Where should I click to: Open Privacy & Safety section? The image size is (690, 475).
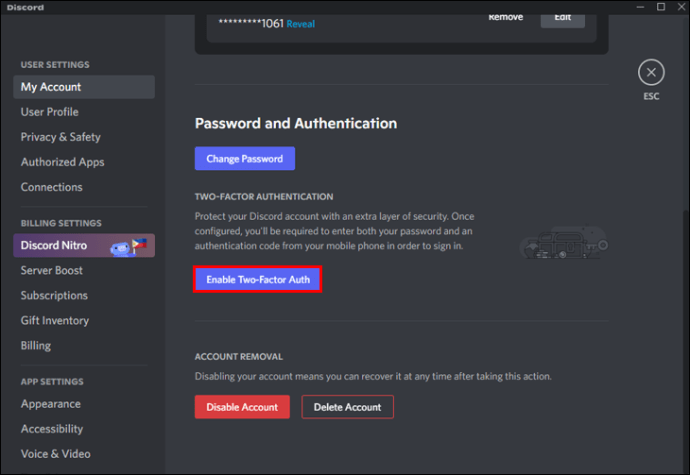click(x=61, y=137)
